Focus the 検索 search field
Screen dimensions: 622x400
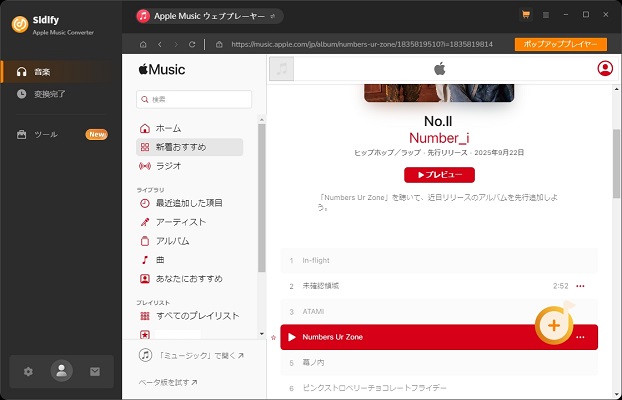(194, 99)
